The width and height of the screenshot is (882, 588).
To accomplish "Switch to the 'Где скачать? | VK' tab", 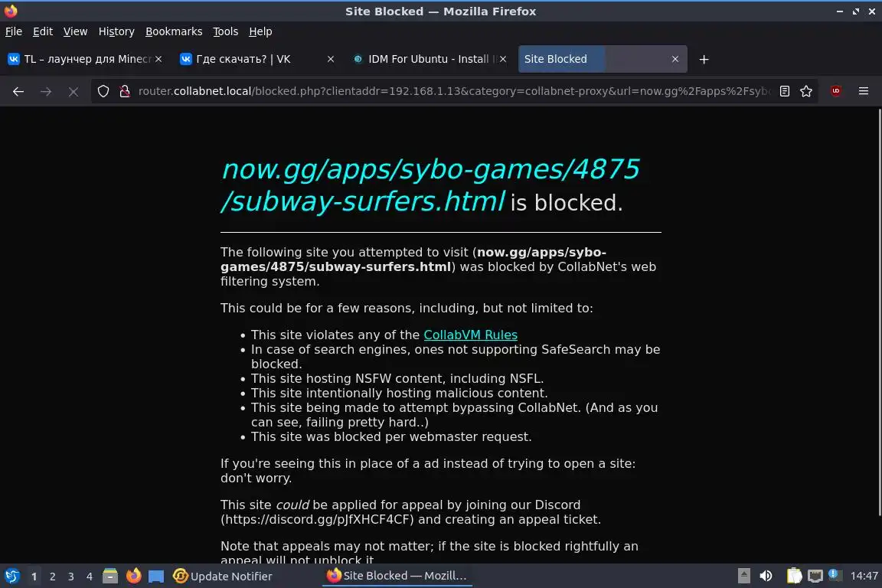I will click(256, 59).
